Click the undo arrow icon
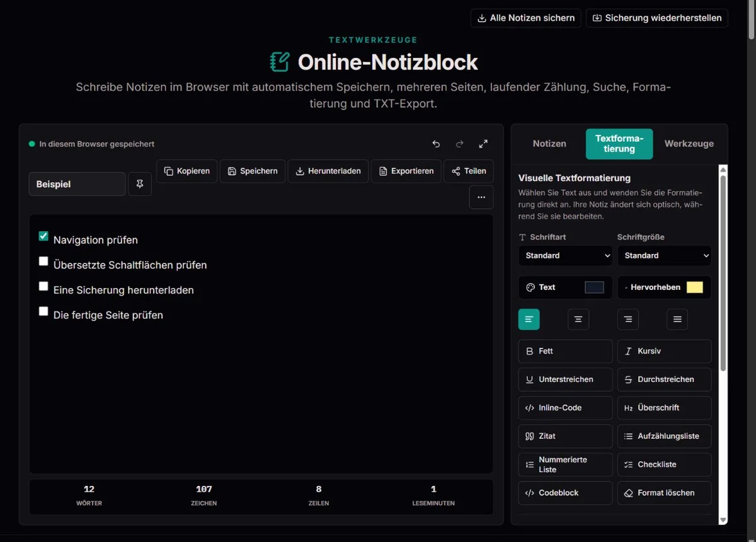The image size is (756, 542). pyautogui.click(x=436, y=144)
